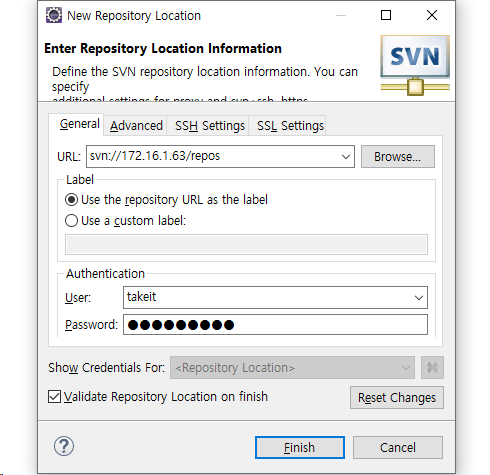Click into the Password field
Image resolution: width=490 pixels, height=475 pixels.
click(275, 325)
